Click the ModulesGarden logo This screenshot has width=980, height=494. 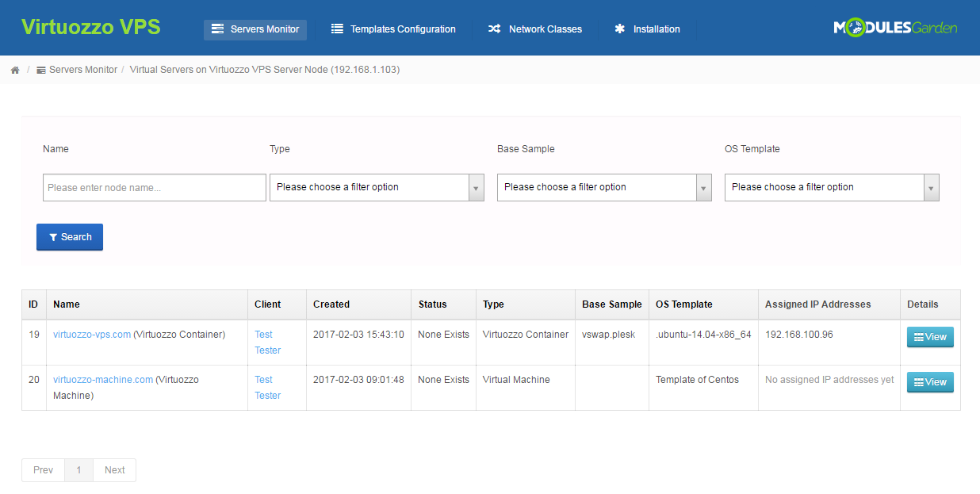(895, 28)
